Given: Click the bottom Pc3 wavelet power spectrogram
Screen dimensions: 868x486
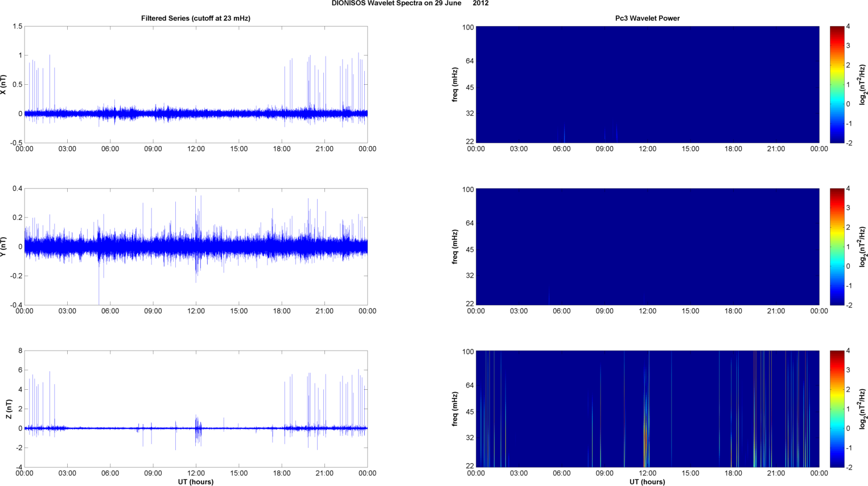Looking at the screenshot, I should [x=647, y=409].
